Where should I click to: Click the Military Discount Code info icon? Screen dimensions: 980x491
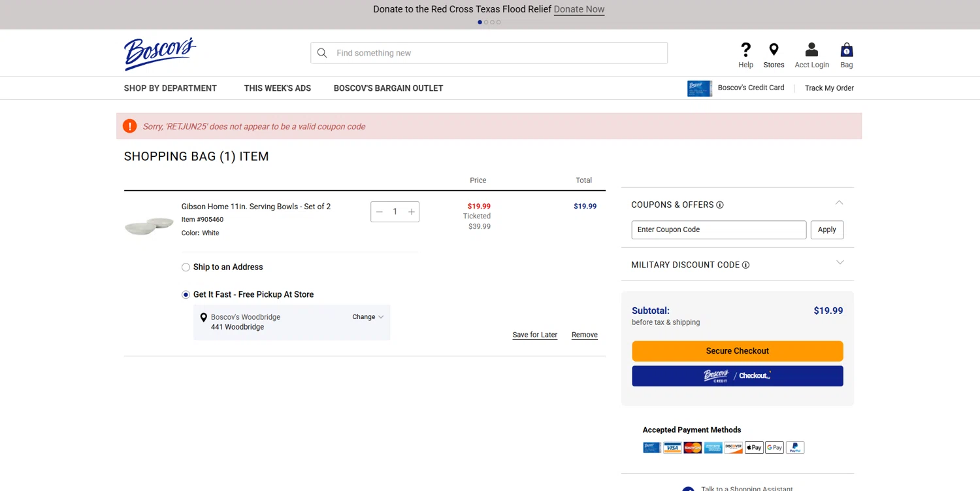tap(746, 265)
